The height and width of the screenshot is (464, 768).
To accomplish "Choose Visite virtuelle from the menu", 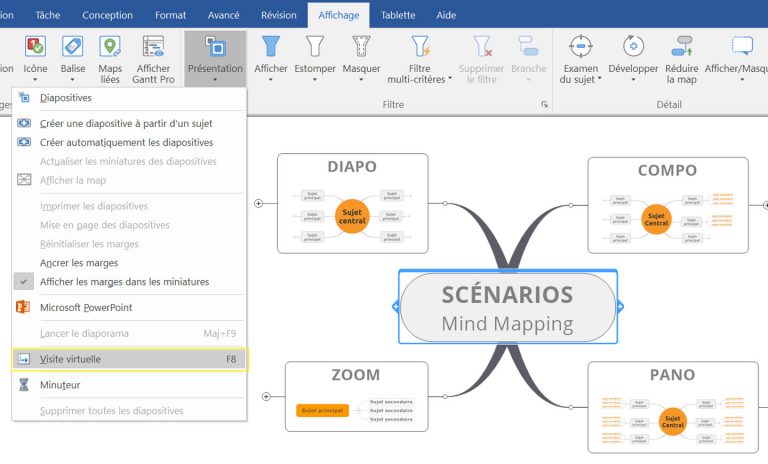I will click(x=70, y=359).
